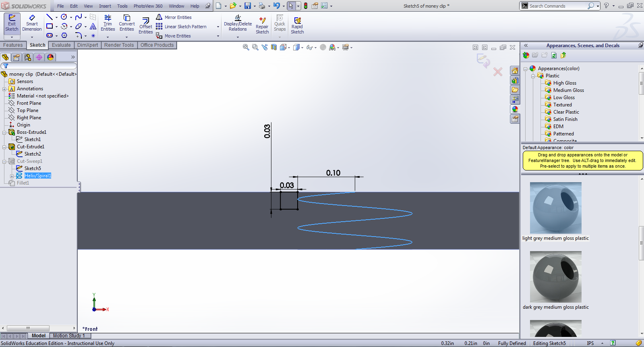Open Display/Delete Relations
644x347 pixels.
pos(238,23)
